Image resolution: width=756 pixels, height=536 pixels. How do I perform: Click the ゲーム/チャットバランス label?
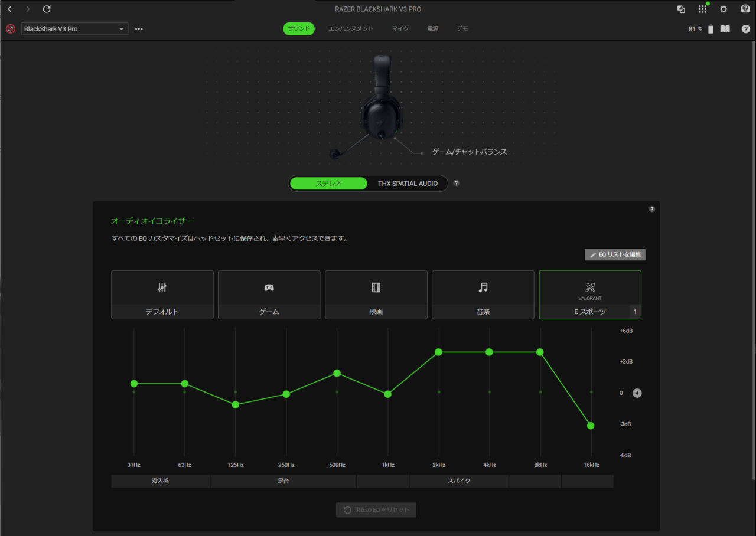coord(470,152)
